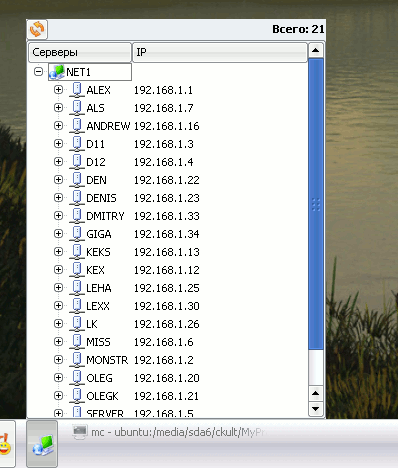Click the MONSTR computer icon

77,360
